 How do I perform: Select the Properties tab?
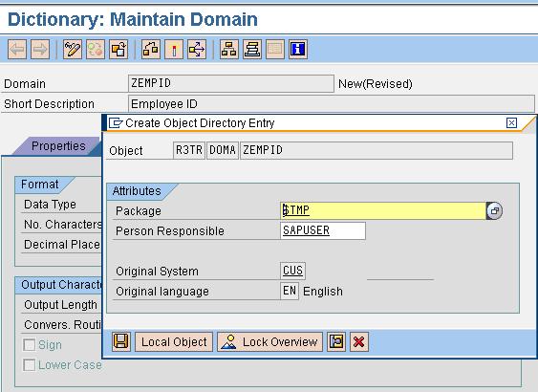coord(58,146)
